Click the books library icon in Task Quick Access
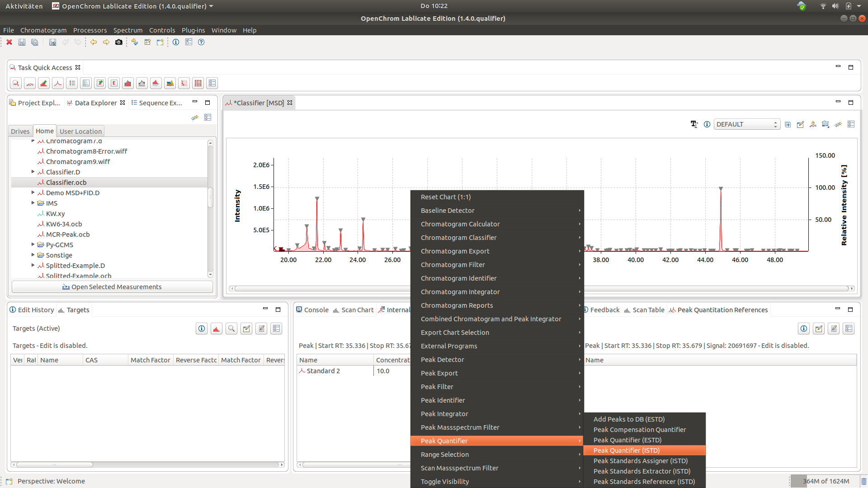 [170, 83]
